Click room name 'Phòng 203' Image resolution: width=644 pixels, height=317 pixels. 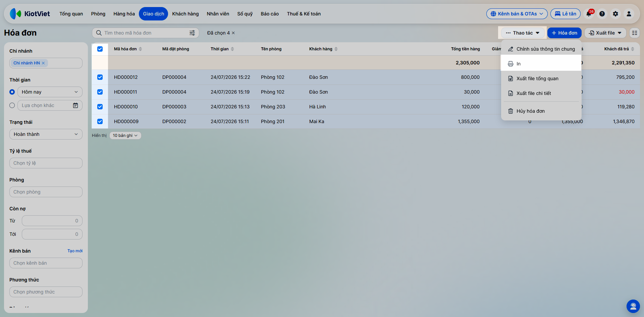(x=273, y=107)
